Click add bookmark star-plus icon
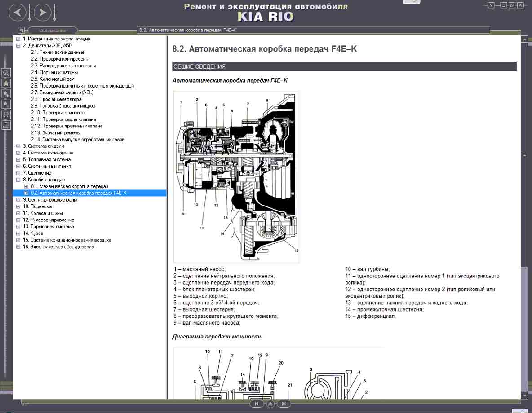This screenshot has height=413, width=532. point(6,94)
